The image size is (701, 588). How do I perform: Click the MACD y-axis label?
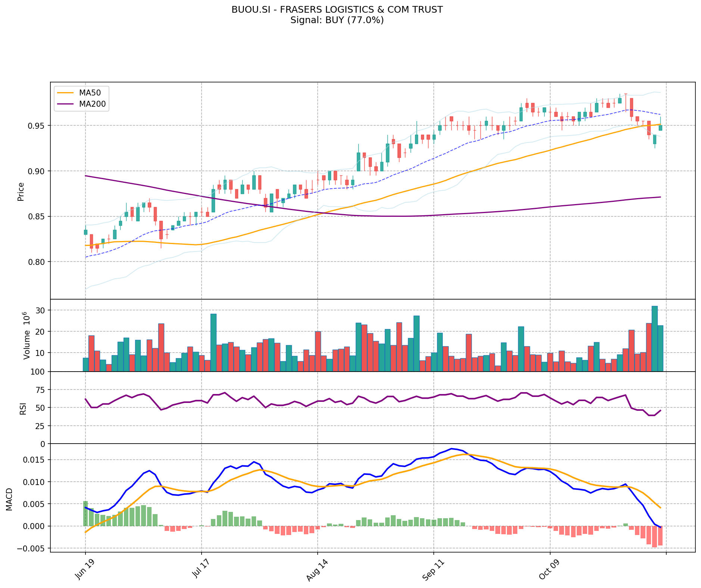pyautogui.click(x=9, y=499)
